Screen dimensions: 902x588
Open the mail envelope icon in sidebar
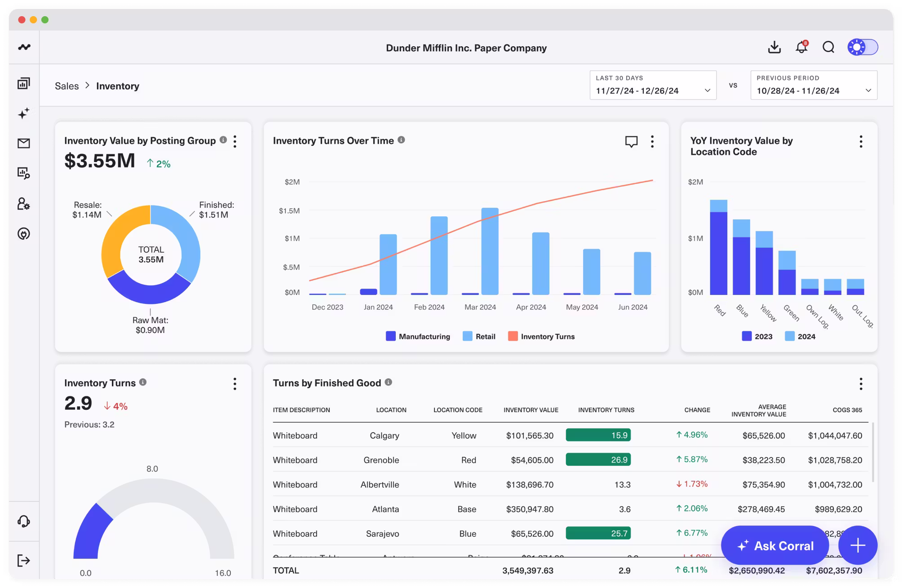[24, 143]
